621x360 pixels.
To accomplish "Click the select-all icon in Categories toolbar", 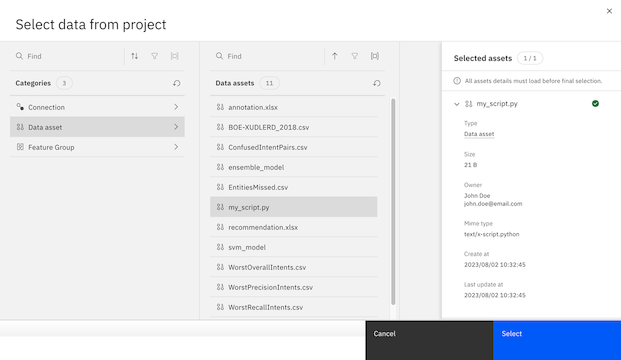I will pyautogui.click(x=174, y=56).
